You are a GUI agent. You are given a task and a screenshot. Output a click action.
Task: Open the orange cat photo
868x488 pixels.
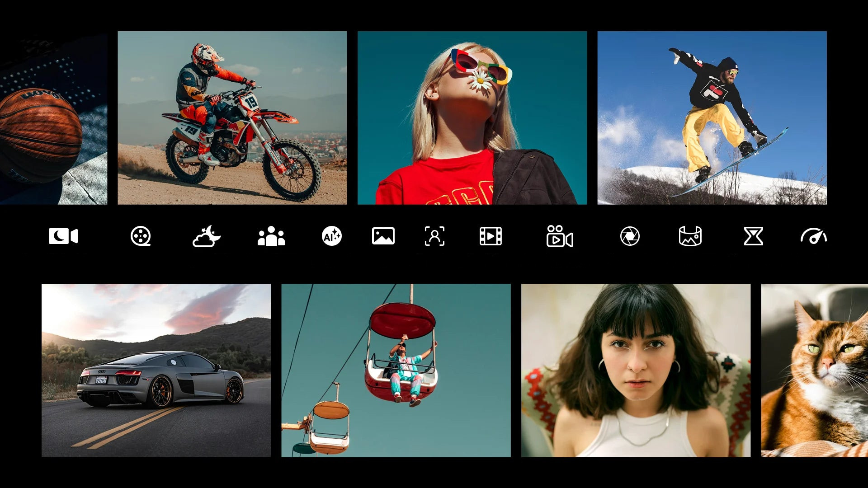(x=814, y=370)
